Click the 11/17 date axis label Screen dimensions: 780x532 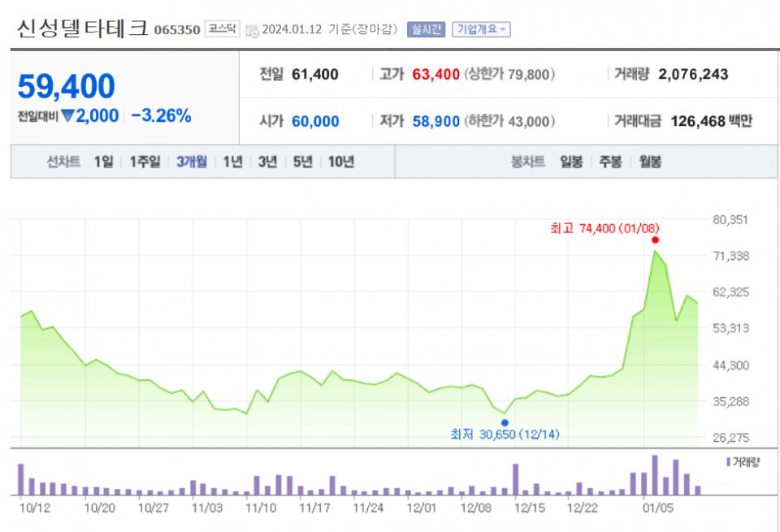pyautogui.click(x=314, y=508)
